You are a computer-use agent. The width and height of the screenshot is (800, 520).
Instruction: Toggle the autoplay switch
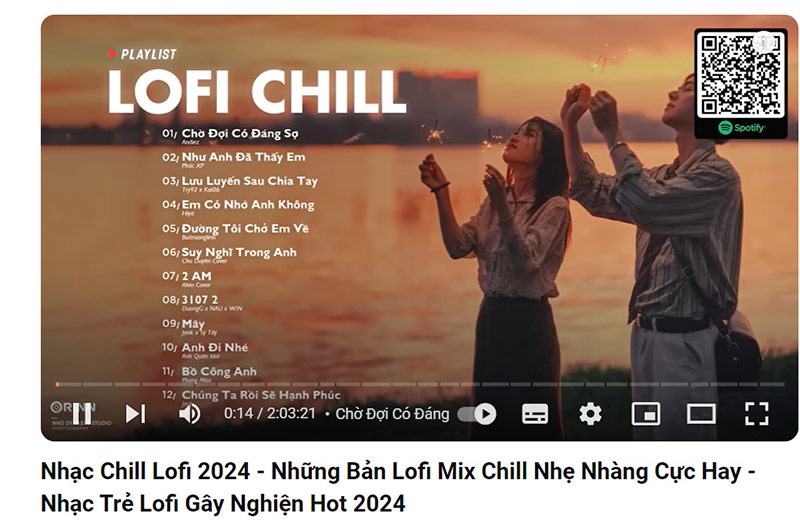(477, 414)
